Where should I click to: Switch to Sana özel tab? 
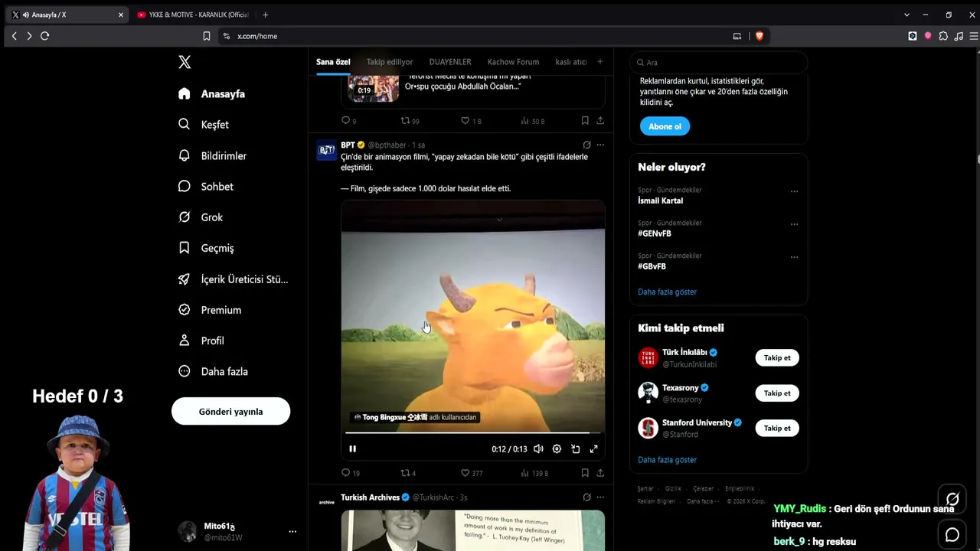[x=333, y=62]
